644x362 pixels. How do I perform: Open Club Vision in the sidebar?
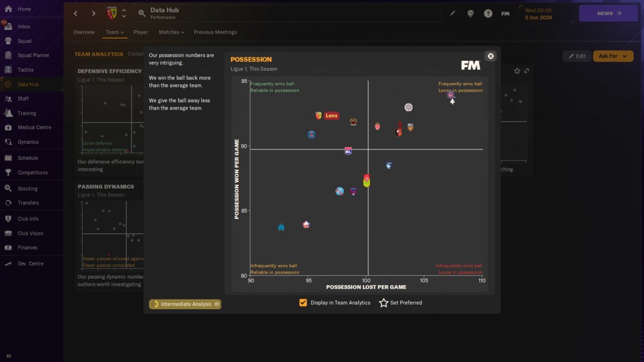[31, 233]
